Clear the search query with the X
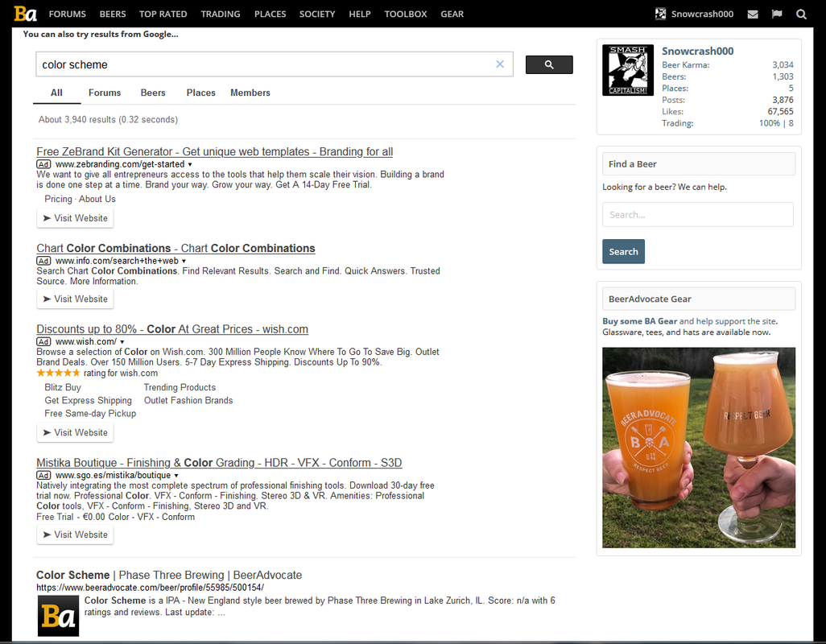826x644 pixels. click(500, 64)
